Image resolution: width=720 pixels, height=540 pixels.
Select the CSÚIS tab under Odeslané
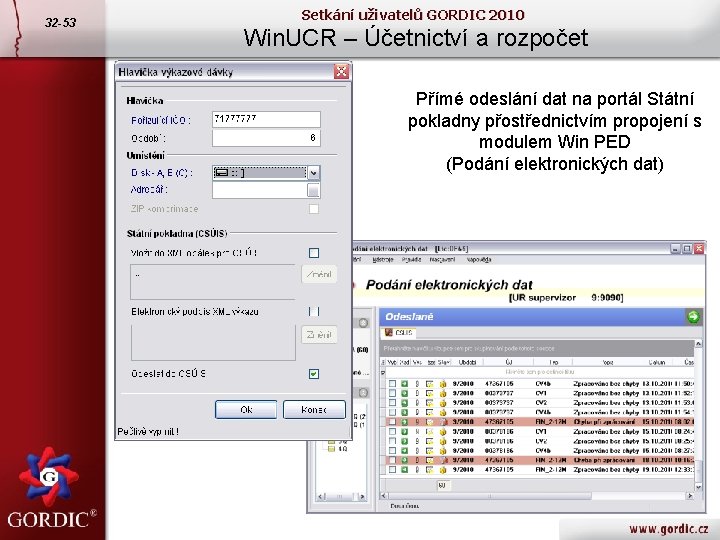(x=399, y=332)
